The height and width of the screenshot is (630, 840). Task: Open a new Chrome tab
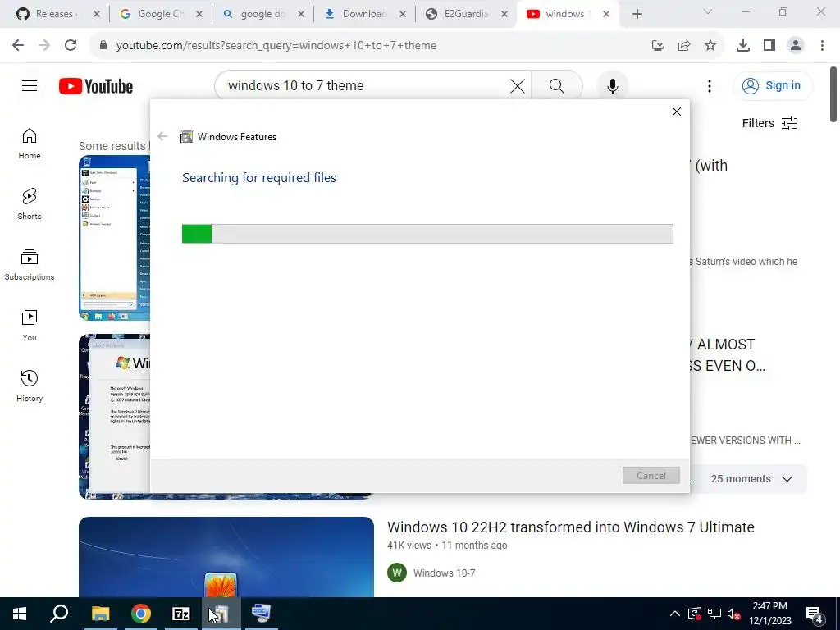point(637,14)
